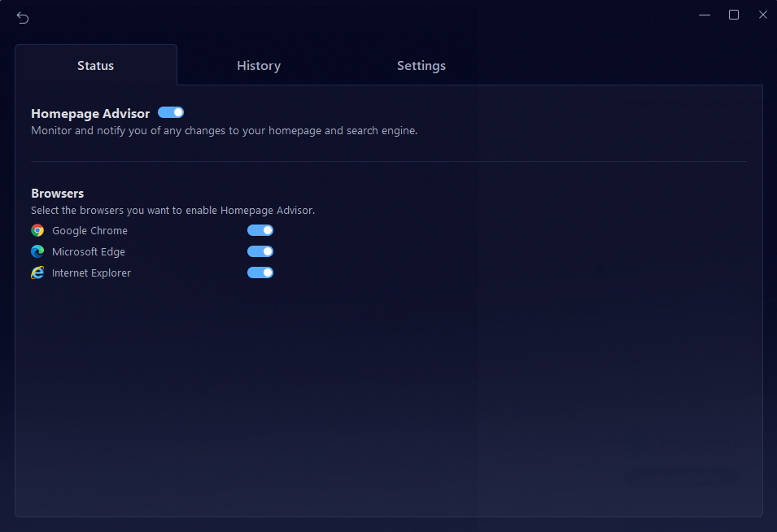Close the application window
777x532 pixels.
[x=762, y=14]
